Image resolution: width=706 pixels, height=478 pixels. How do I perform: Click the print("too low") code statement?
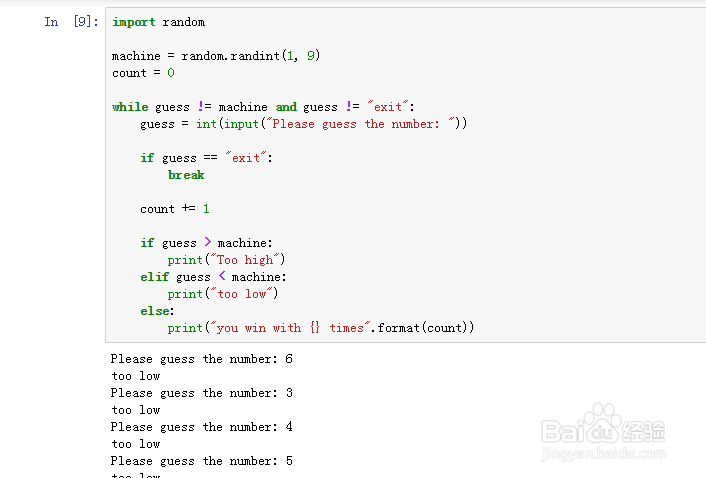point(222,294)
